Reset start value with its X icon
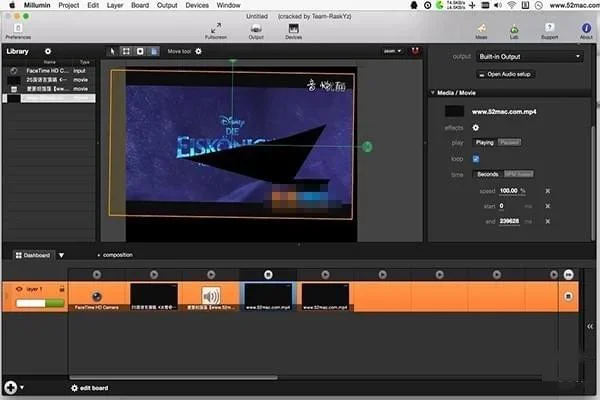 click(548, 206)
